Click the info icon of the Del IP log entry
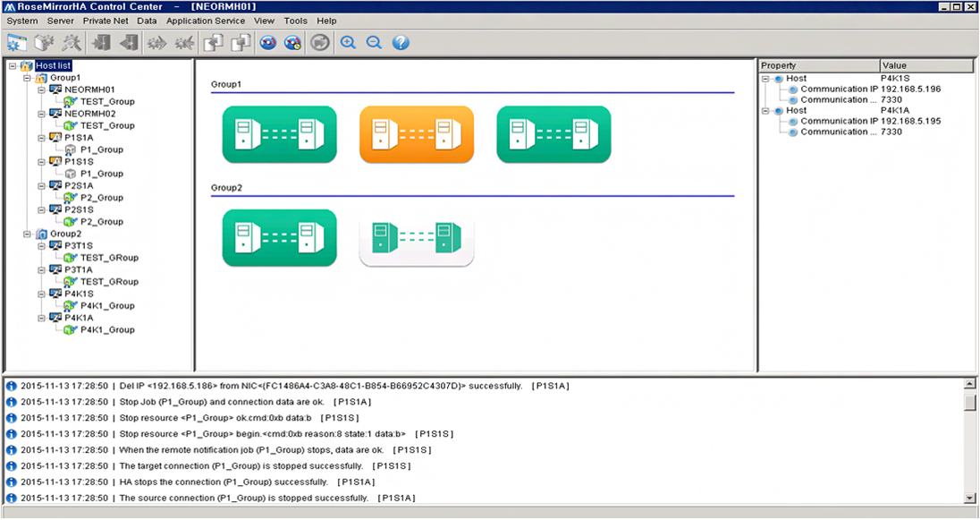This screenshot has width=980, height=520. [12, 386]
